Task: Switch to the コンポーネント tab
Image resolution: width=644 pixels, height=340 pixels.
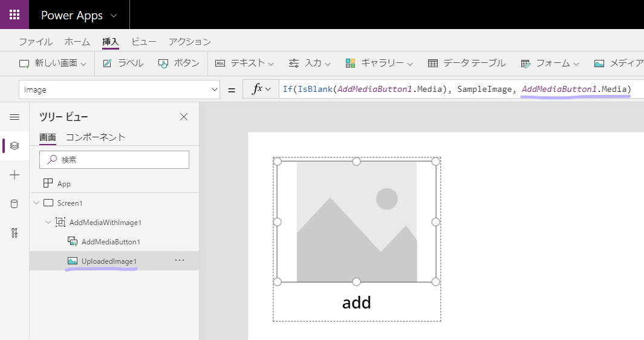Action: (x=96, y=137)
